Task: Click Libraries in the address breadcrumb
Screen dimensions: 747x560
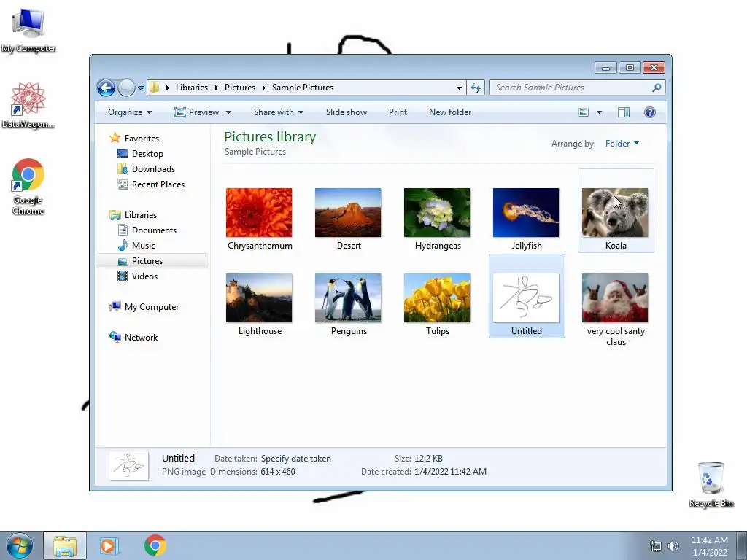Action: (x=192, y=87)
